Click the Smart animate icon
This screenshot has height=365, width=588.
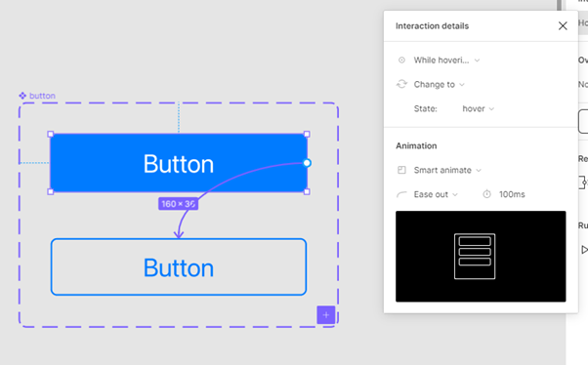click(401, 170)
